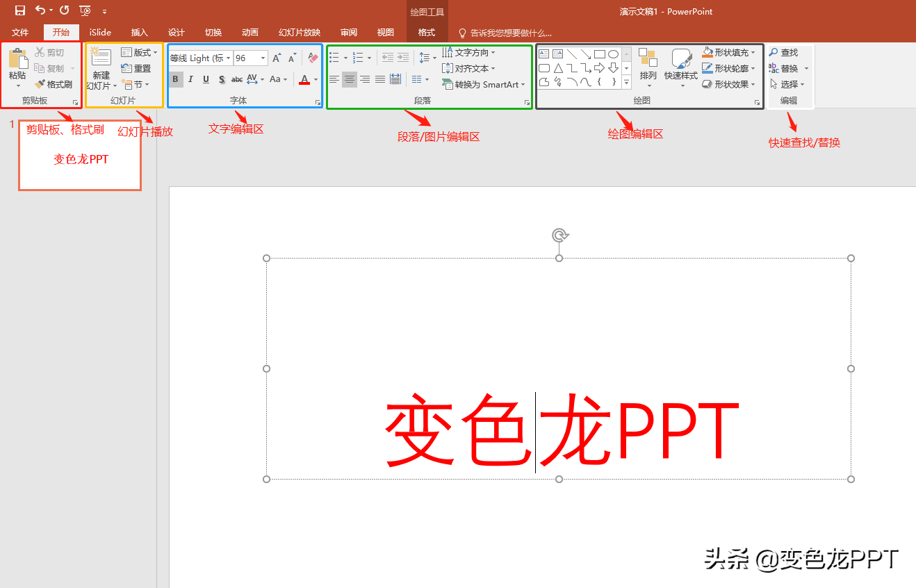
Task: Center-align the text
Action: pyautogui.click(x=350, y=79)
